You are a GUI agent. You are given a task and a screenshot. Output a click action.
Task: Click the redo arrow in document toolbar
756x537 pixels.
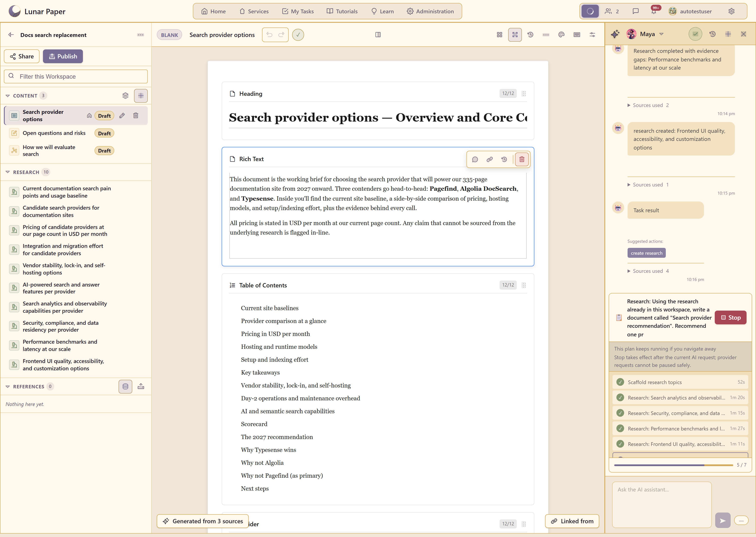click(281, 35)
